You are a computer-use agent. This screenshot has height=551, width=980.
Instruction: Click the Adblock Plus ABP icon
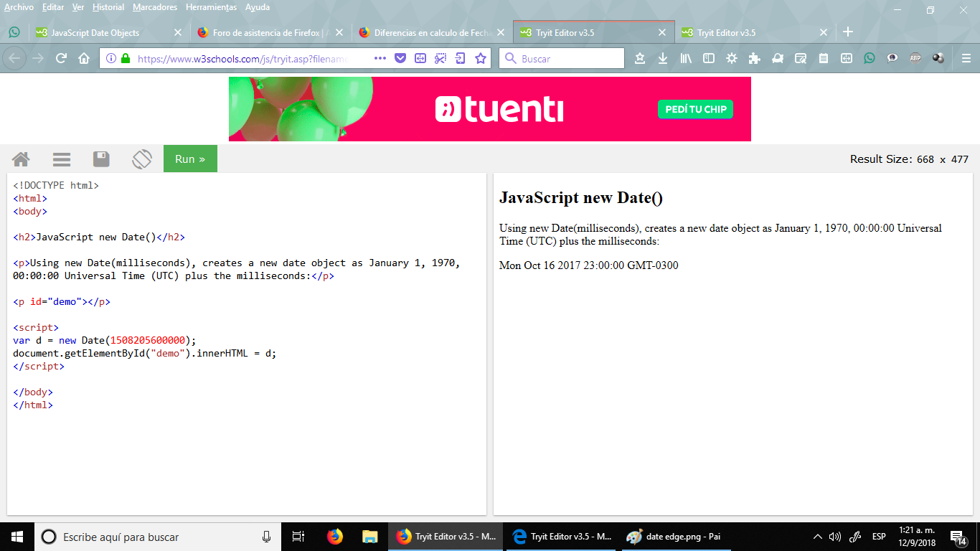coord(915,59)
